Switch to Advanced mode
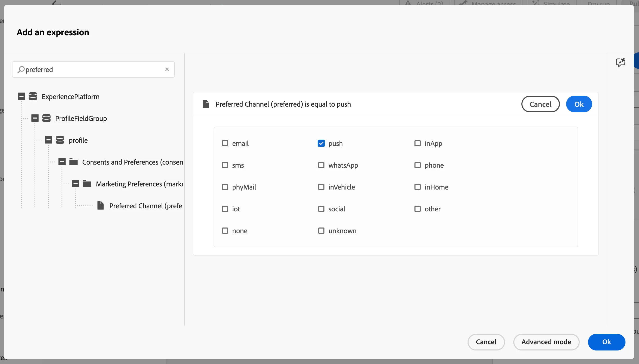Viewport: 639px width, 364px height. [x=546, y=342]
